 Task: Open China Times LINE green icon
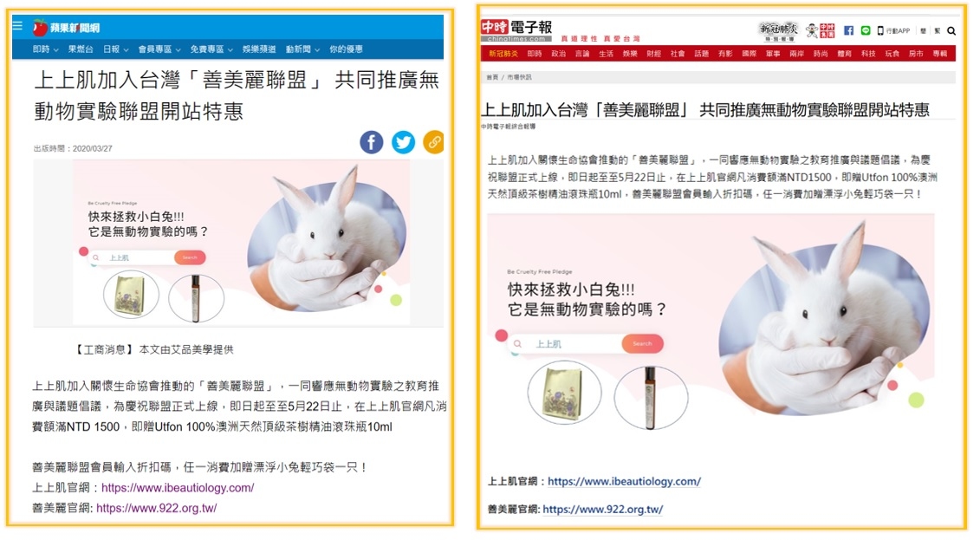coord(865,30)
